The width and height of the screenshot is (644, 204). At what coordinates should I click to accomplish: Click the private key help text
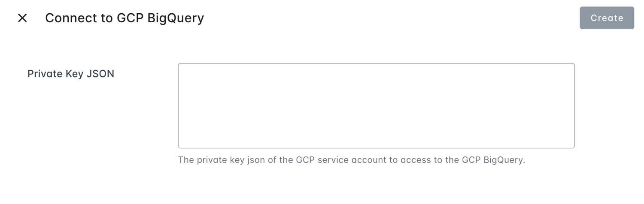coord(352,160)
